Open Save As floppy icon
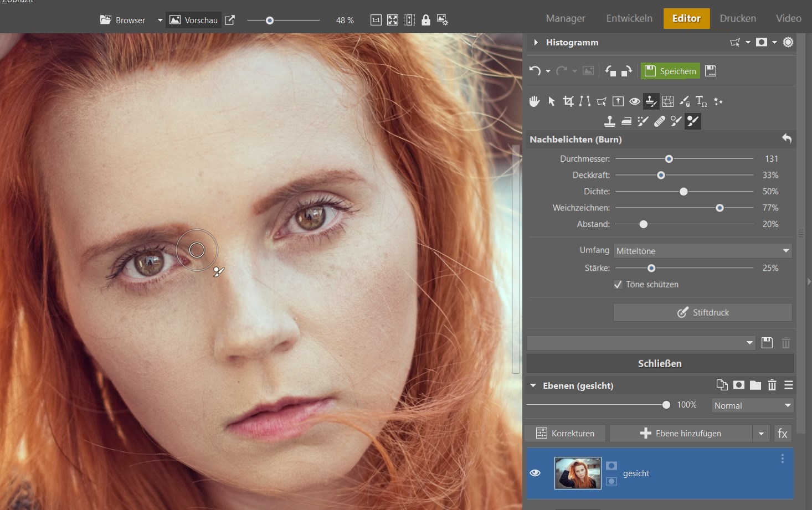The image size is (812, 510). (x=711, y=71)
